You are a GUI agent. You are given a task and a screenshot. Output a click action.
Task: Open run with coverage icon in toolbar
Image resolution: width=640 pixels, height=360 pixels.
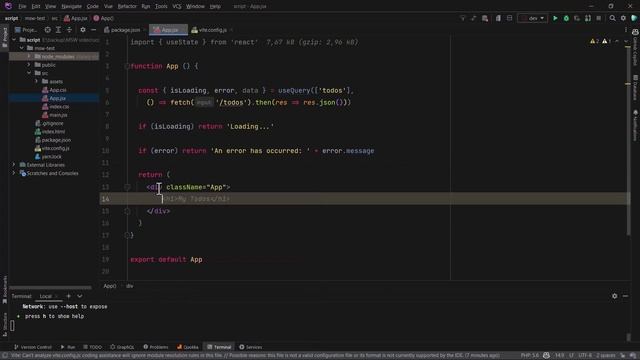pos(577,18)
